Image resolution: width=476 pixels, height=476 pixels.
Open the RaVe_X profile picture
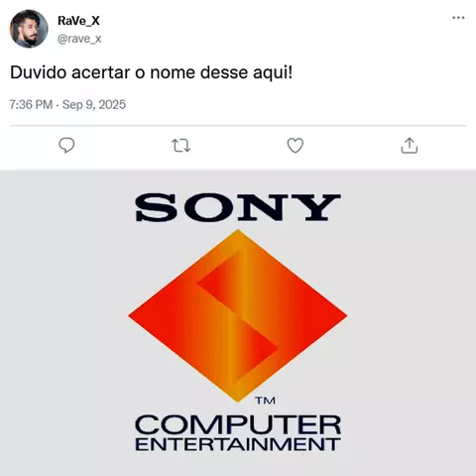29,29
